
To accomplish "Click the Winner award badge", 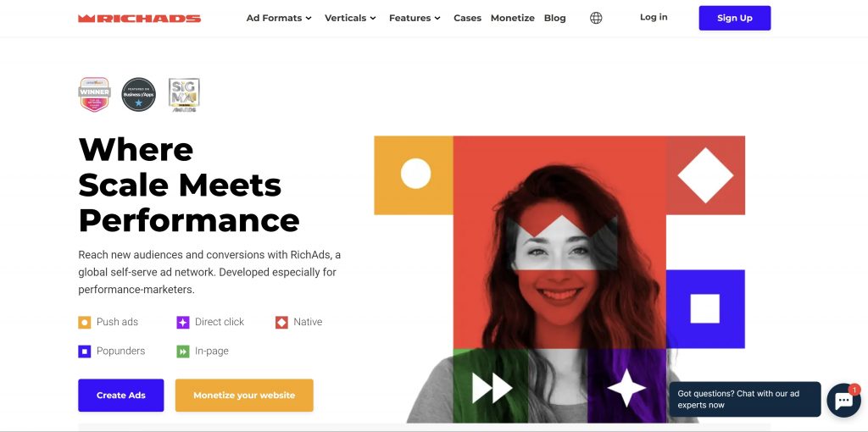I will pos(94,95).
